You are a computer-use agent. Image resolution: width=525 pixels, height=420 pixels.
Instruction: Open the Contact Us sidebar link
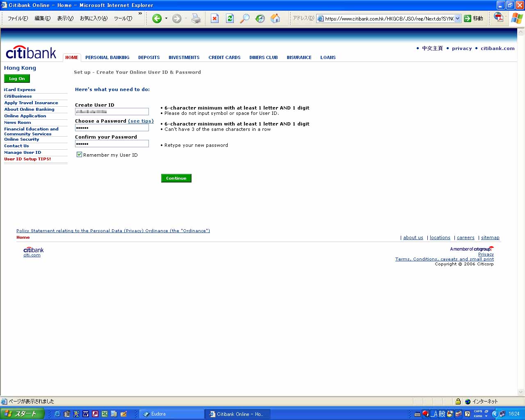[16, 146]
